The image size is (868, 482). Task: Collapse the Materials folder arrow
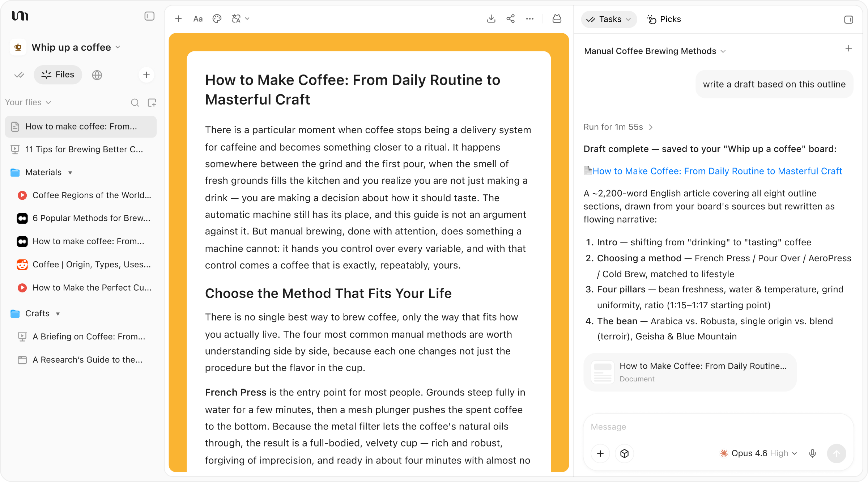point(70,173)
